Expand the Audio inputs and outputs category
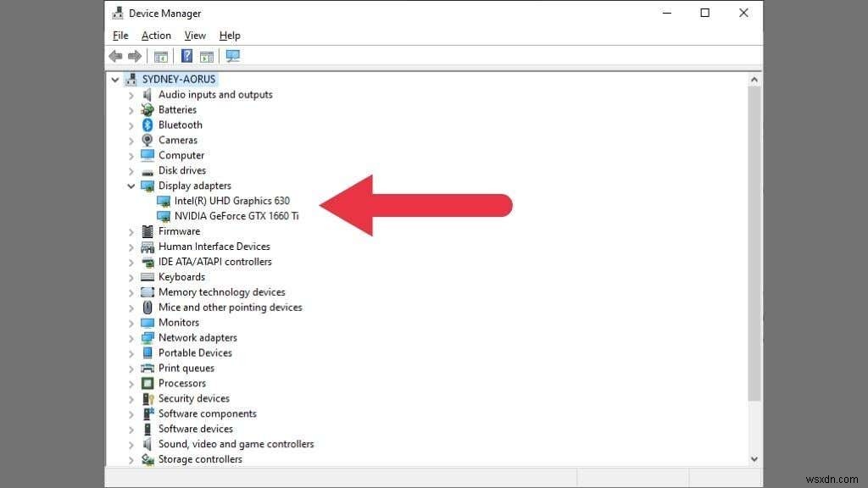 [131, 95]
